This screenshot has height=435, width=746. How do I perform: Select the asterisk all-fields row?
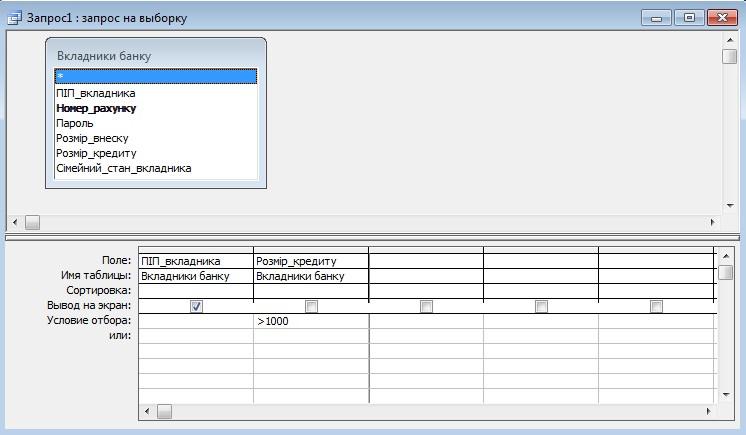click(x=155, y=76)
